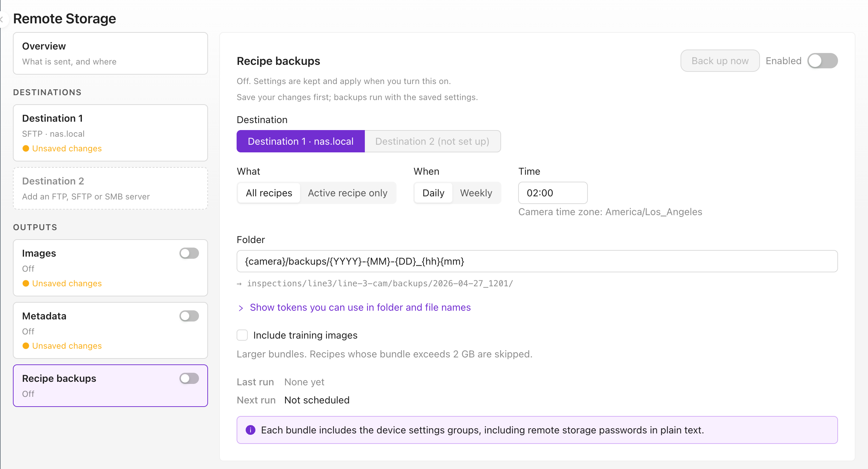Viewport: 868px width, 469px height.
Task: Choose Weekly schedule
Action: [x=476, y=193]
